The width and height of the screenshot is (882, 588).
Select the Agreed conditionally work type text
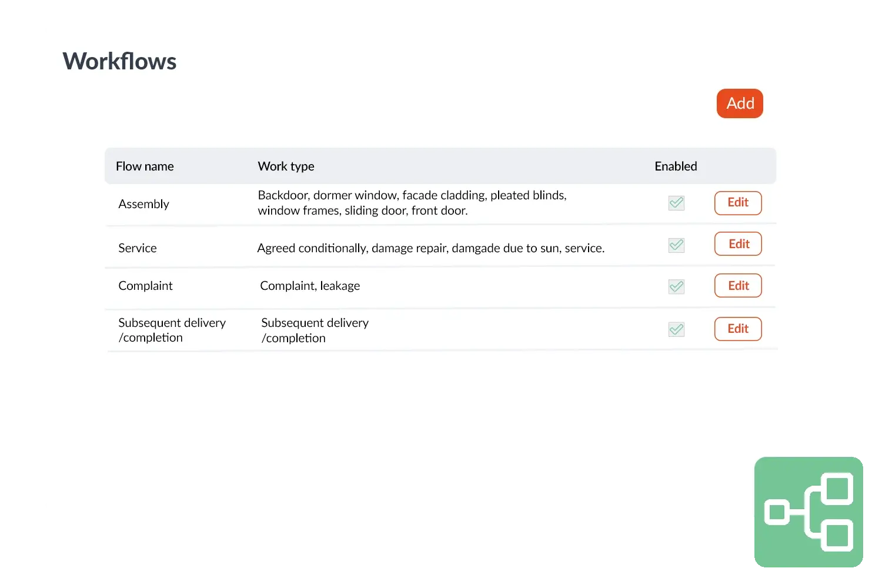[430, 248]
